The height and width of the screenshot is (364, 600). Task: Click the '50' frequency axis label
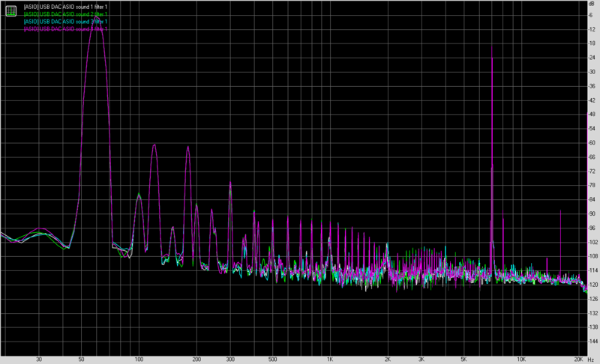pyautogui.click(x=81, y=360)
